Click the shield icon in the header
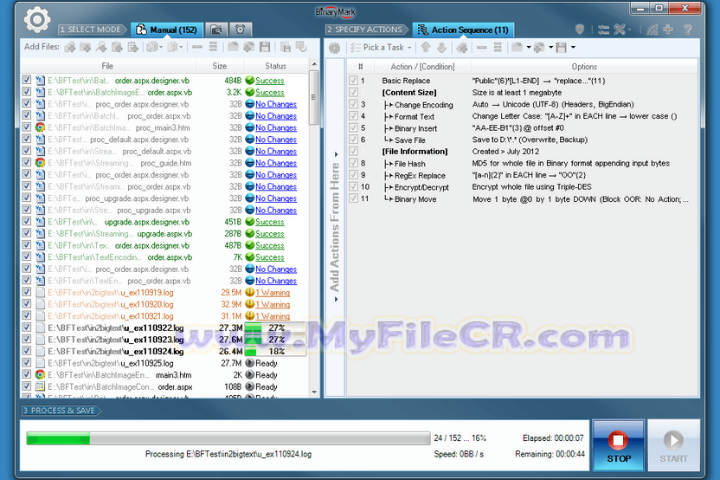720x480 pixels. pyautogui.click(x=579, y=30)
